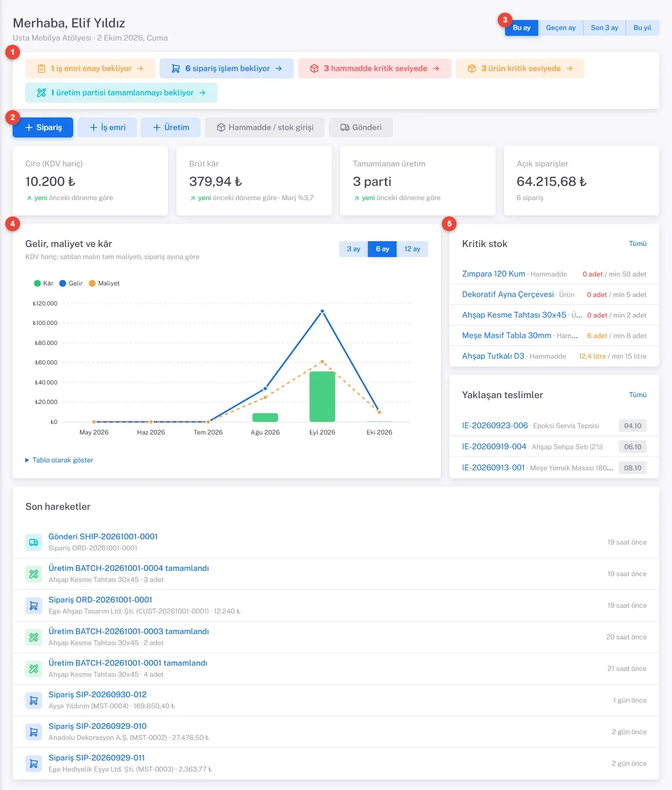
Task: Click the cart icon beside Sipariş SIP-20260929-011
Action: tap(34, 764)
